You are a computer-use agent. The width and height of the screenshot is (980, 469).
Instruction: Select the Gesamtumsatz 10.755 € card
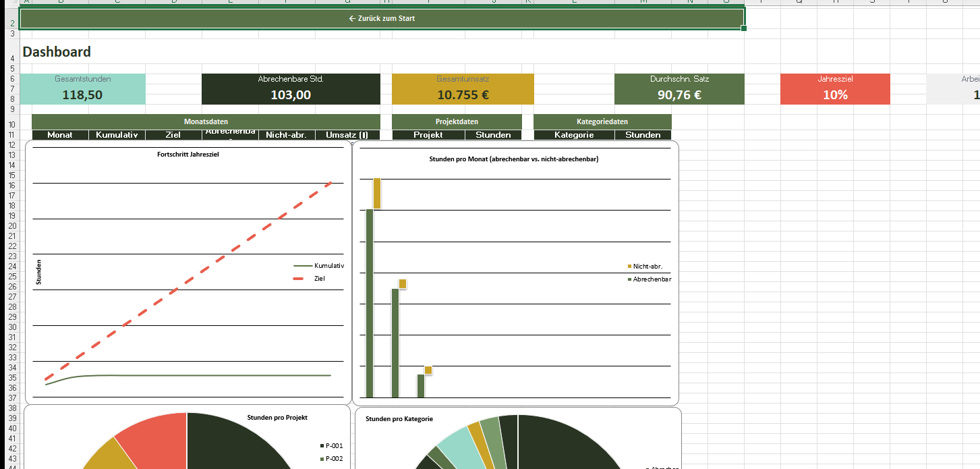[463, 90]
